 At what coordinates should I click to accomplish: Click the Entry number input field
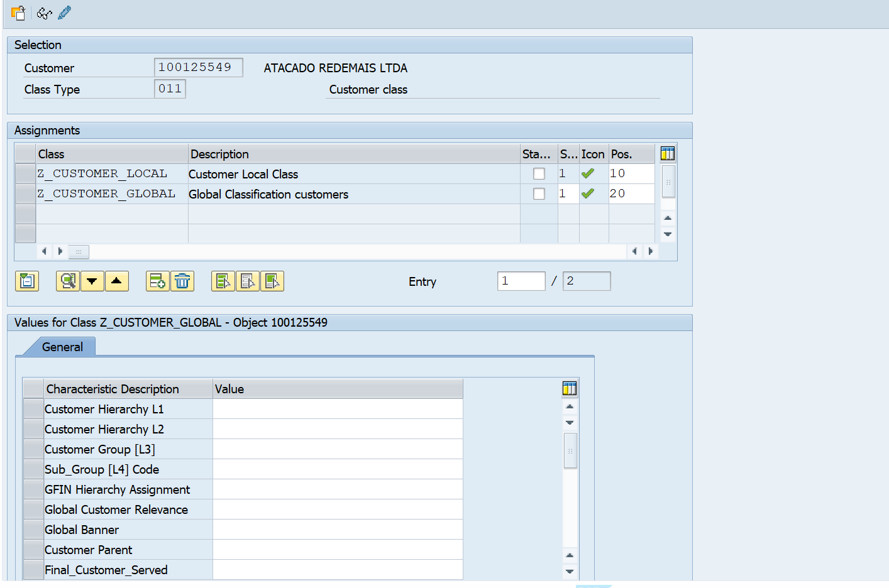[521, 281]
